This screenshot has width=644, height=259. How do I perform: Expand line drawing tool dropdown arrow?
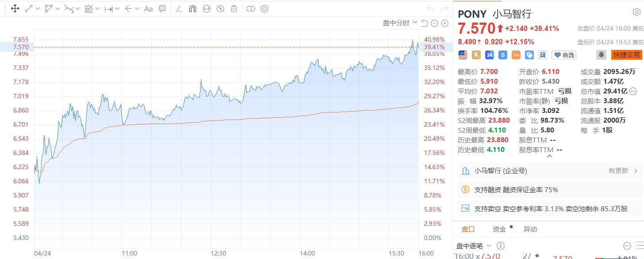tap(38, 8)
